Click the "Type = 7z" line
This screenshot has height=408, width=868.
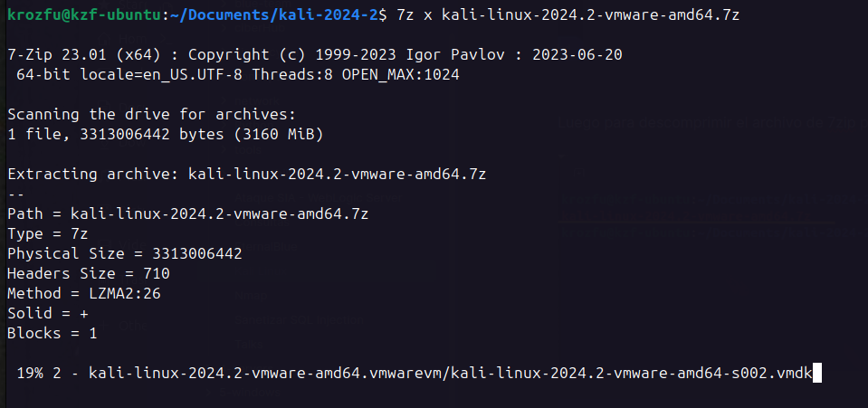[x=48, y=234]
